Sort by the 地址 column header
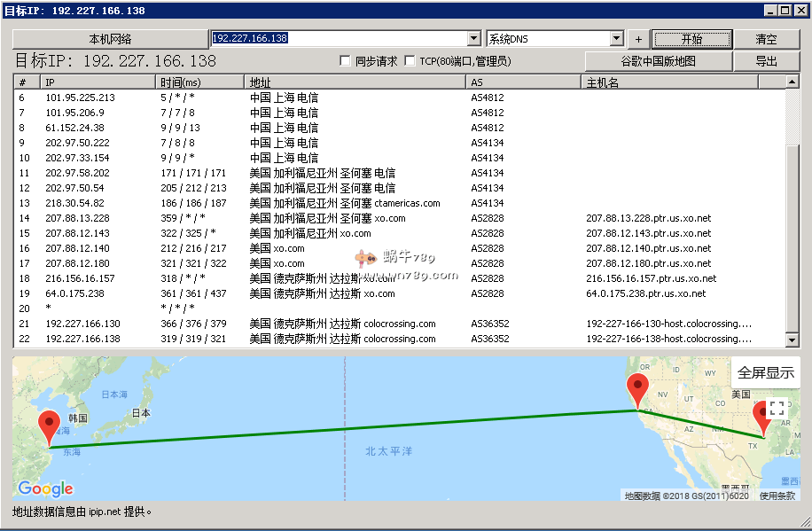 (355, 82)
